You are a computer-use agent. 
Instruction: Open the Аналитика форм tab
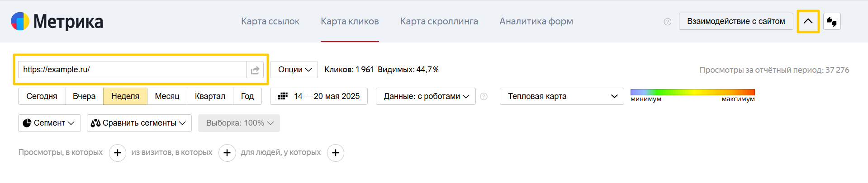coord(536,21)
